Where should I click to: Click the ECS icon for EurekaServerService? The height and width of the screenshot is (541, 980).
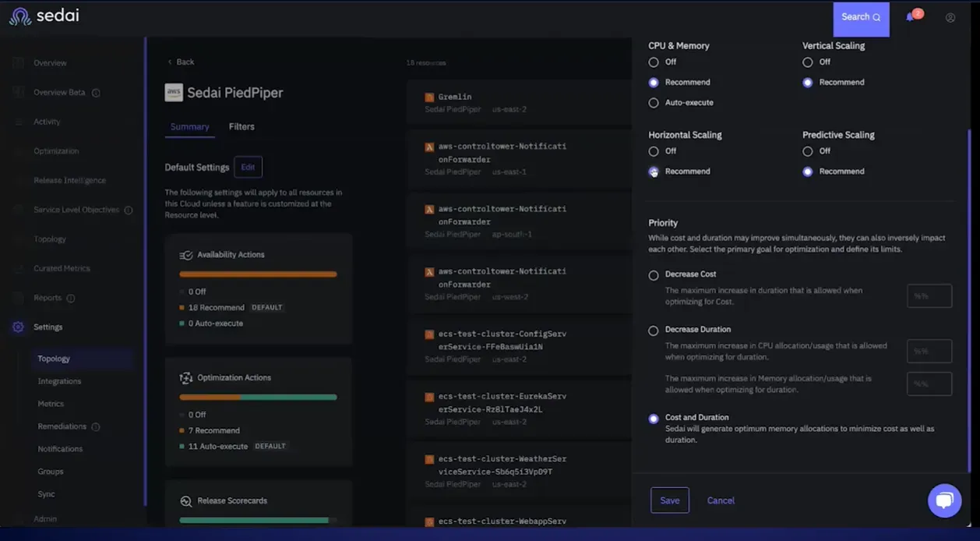click(428, 397)
